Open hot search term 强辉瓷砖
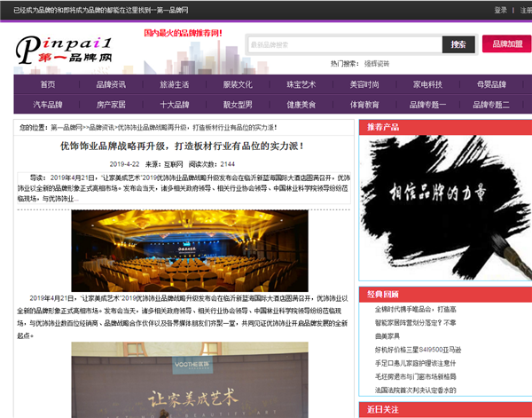 point(377,64)
